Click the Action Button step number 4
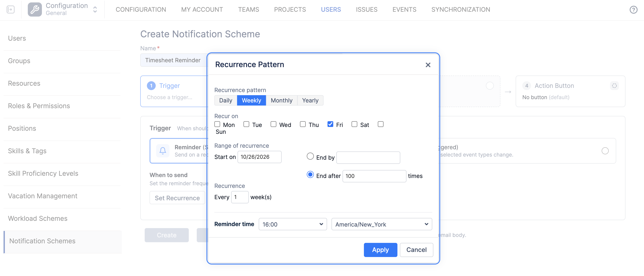The image size is (644, 276). click(x=526, y=86)
